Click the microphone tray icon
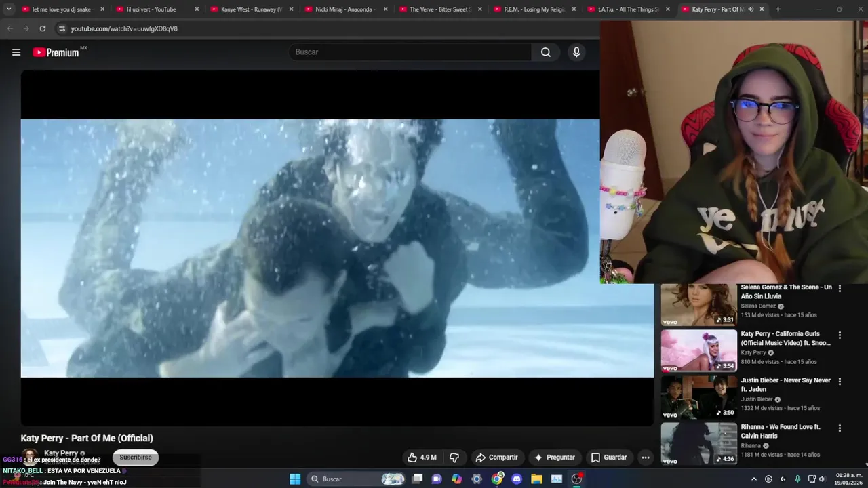Viewport: 868px width, 488px height. point(797,479)
